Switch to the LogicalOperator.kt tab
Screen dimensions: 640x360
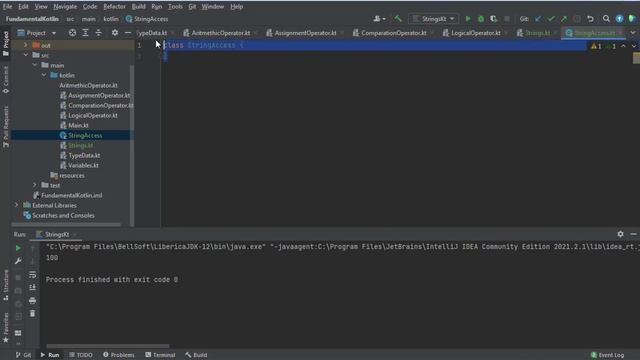476,33
